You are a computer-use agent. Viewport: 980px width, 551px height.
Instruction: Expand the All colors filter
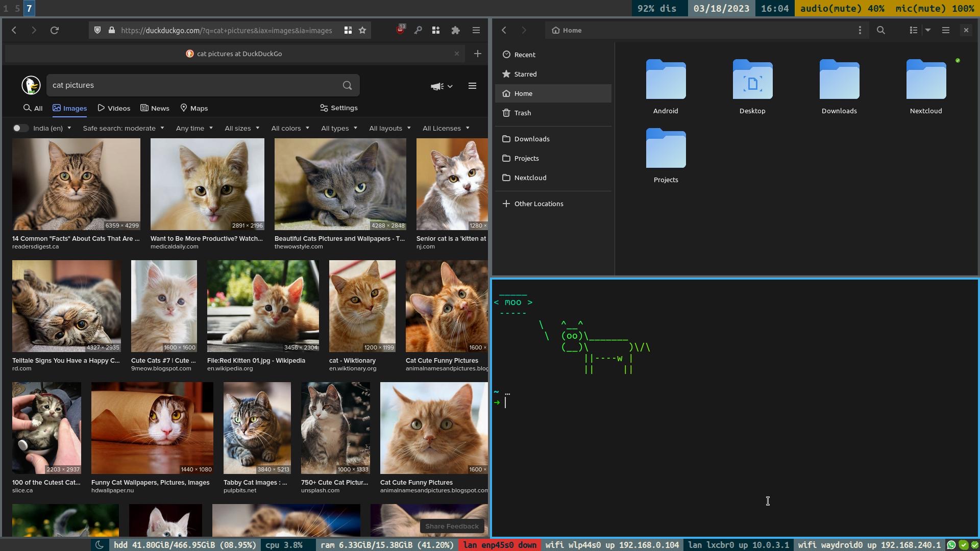click(x=290, y=129)
